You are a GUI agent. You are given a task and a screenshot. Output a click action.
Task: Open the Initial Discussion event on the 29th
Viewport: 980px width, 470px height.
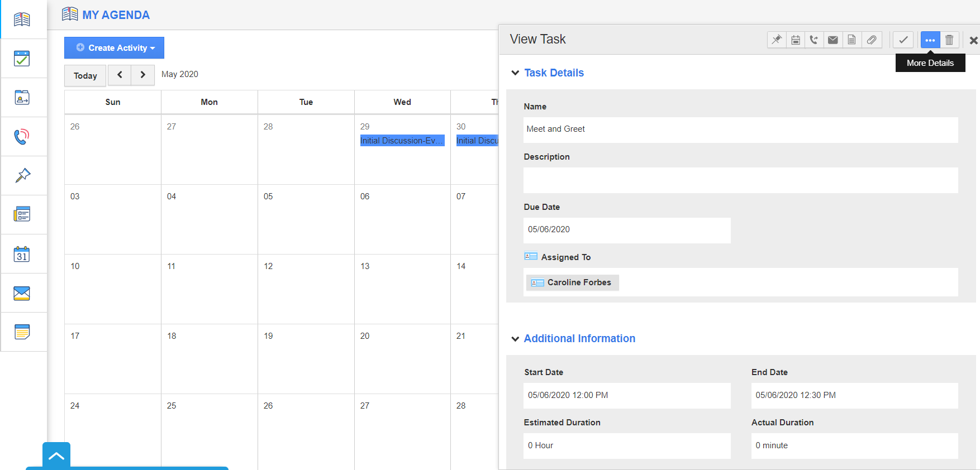pyautogui.click(x=402, y=141)
